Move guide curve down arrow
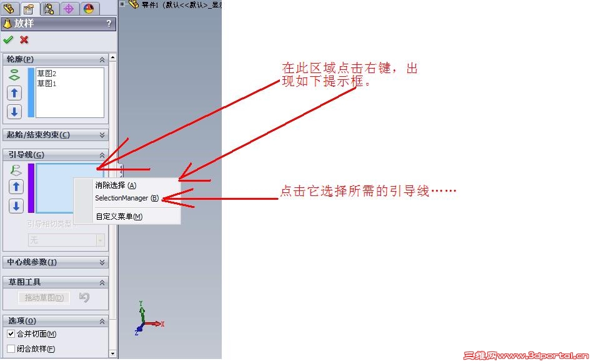The height and width of the screenshot is (364, 601). tap(16, 206)
